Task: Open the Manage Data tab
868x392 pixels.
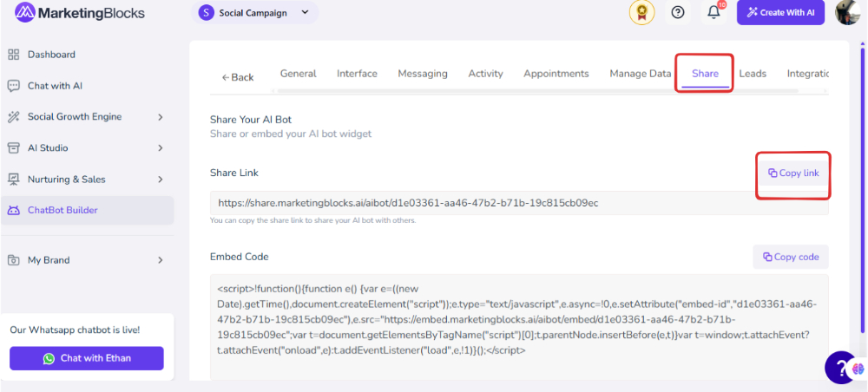Action: (641, 74)
